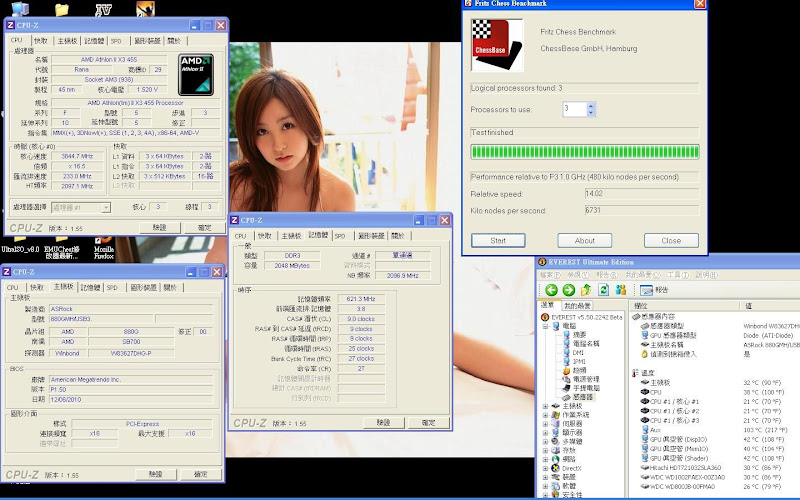The image size is (800, 500).
Task: Switch to 我的最愛 tab in EVEREST sidebar
Action: pyautogui.click(x=577, y=306)
